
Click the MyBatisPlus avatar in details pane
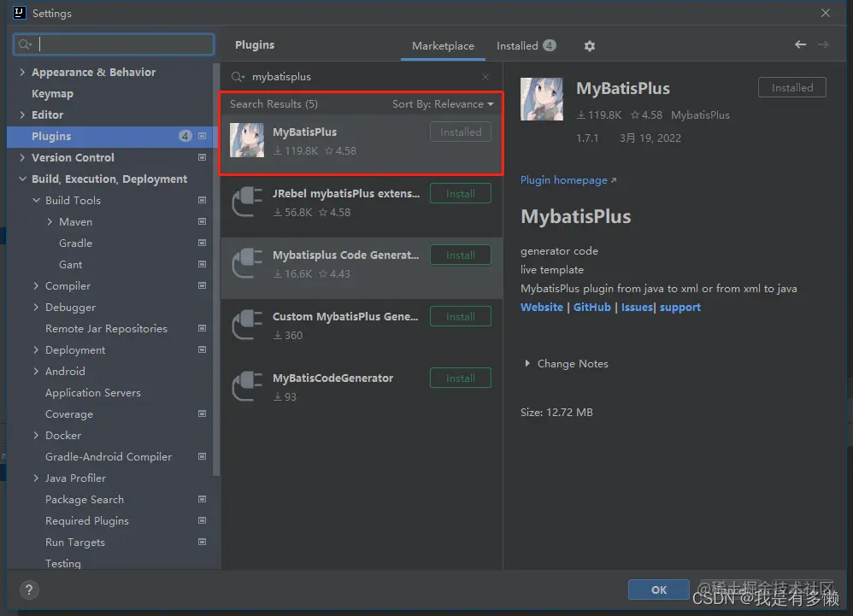click(542, 99)
